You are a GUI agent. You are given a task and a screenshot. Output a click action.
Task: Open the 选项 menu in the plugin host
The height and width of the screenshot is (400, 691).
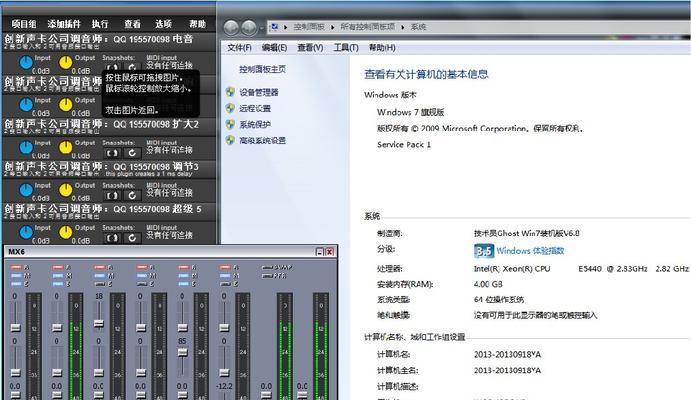pos(163,24)
